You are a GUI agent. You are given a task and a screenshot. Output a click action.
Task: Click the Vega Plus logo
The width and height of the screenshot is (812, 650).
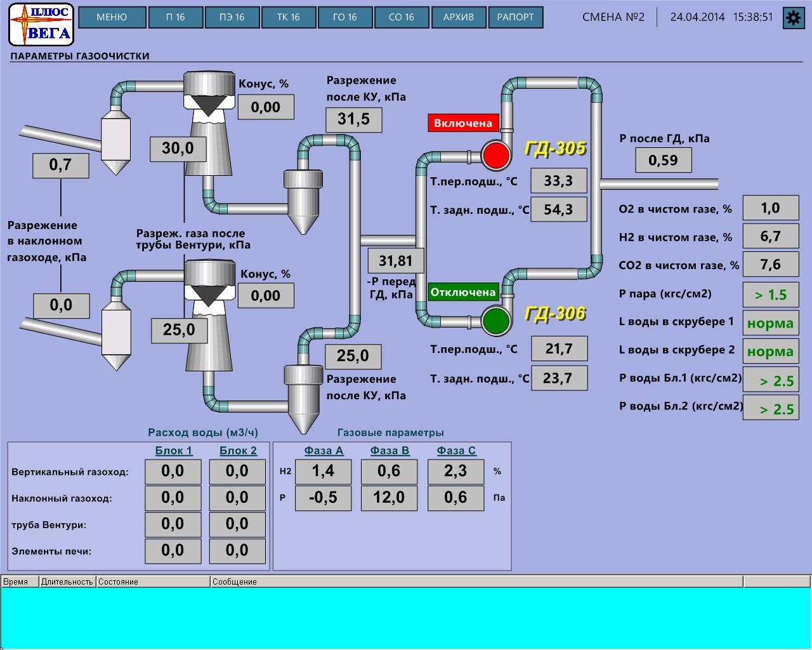point(41,24)
